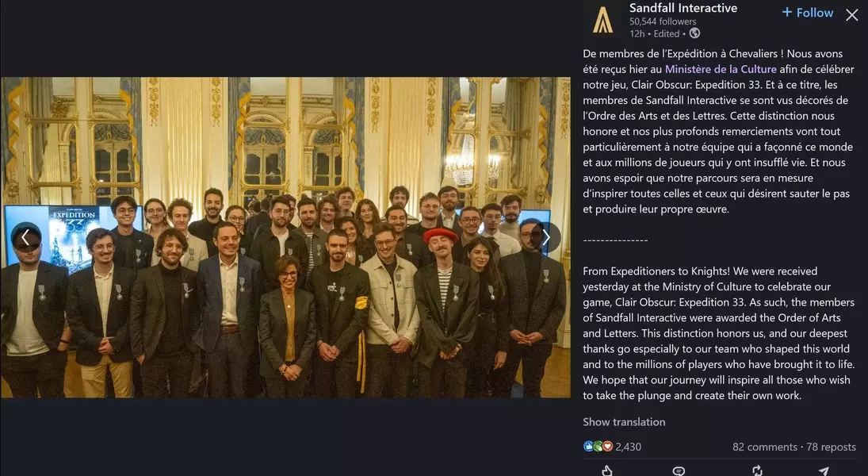The height and width of the screenshot is (476, 868).
Task: Click the Repost arrows icon
Action: click(x=757, y=470)
